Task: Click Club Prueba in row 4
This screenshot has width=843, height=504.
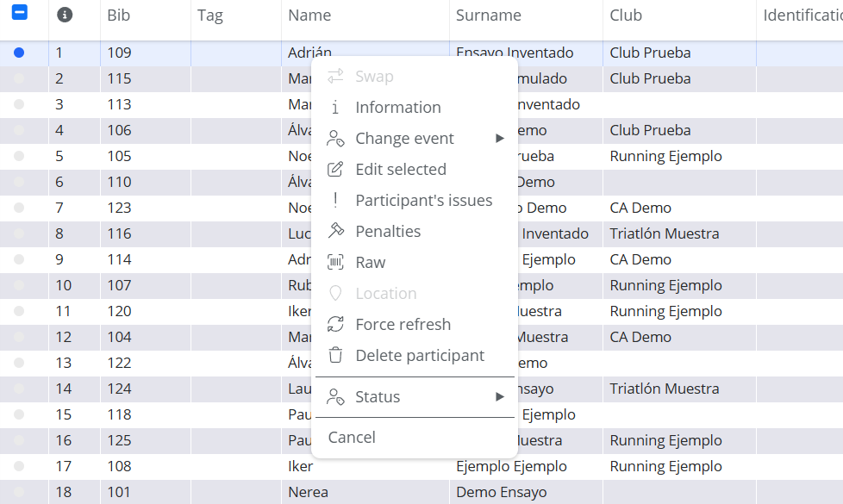Action: tap(650, 130)
